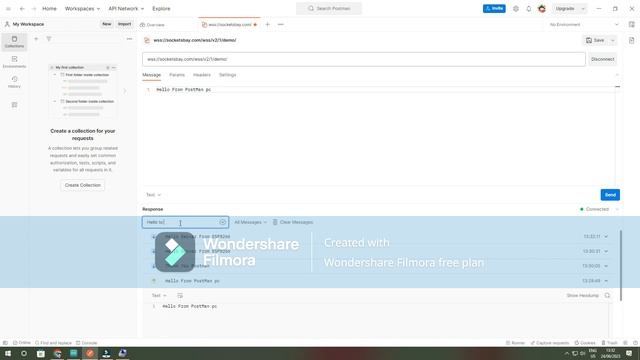Open the notifications bell
Screen dimensions: 640x360
(529, 9)
